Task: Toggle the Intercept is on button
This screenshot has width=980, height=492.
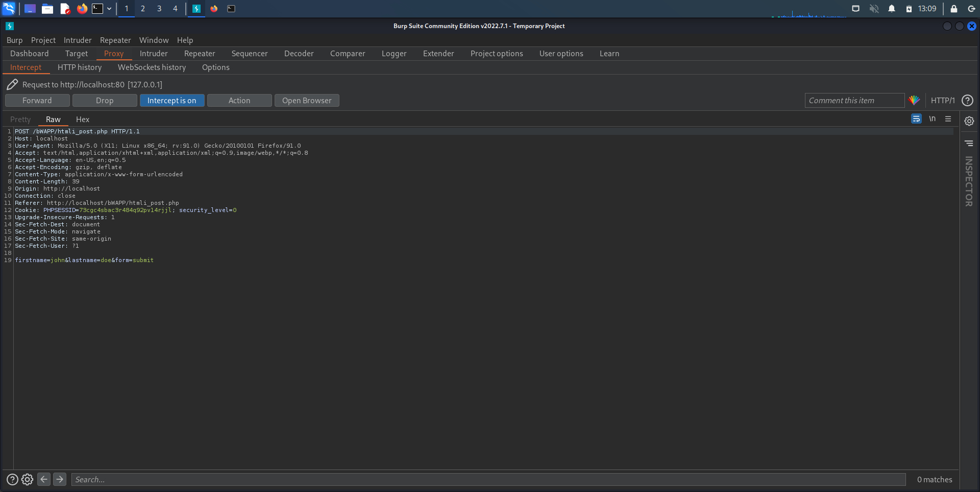Action: click(x=171, y=101)
